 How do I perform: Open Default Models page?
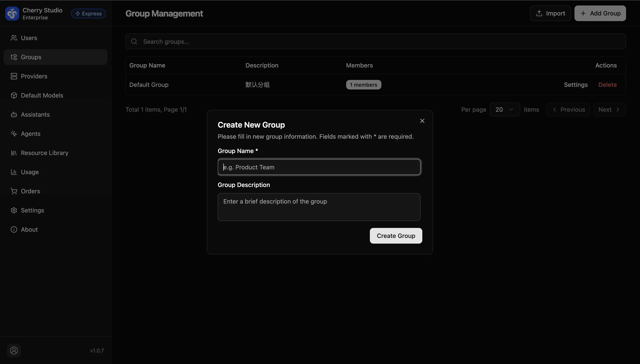(56, 96)
